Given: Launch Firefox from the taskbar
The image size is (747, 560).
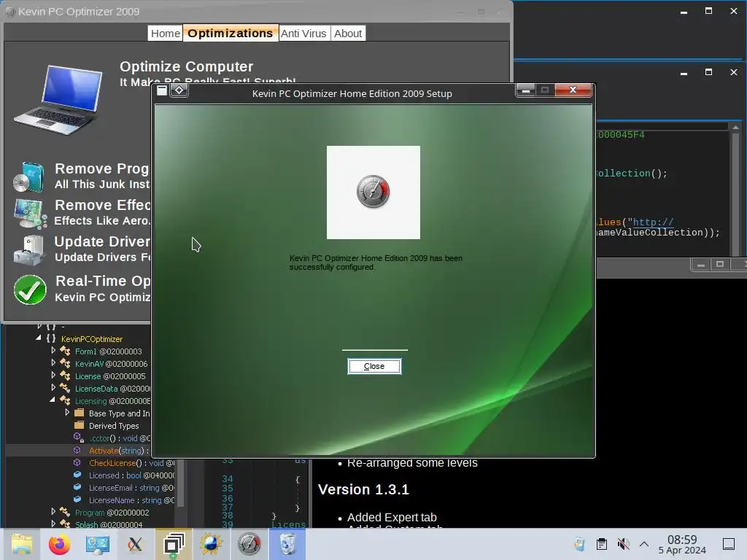Looking at the screenshot, I should click(60, 544).
